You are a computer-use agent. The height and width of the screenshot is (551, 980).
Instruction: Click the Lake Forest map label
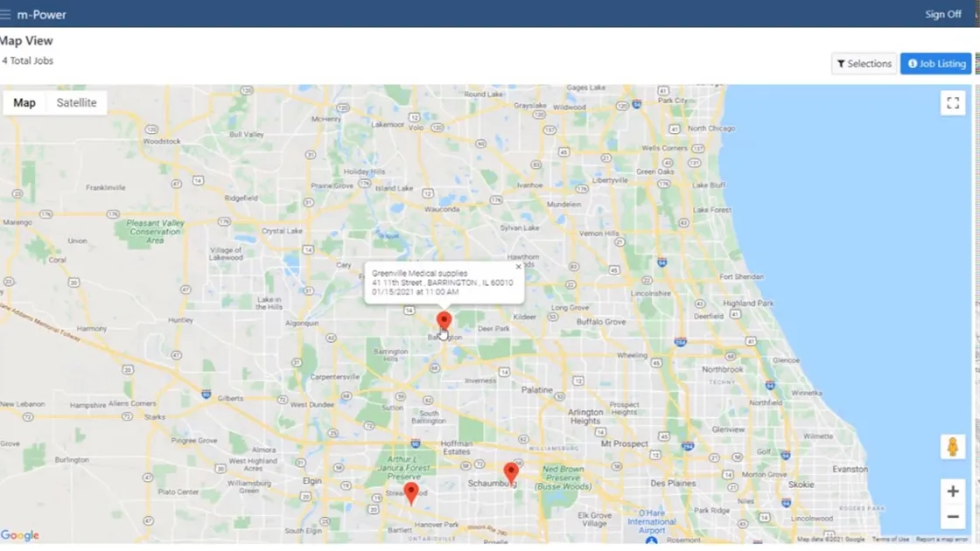pos(711,210)
